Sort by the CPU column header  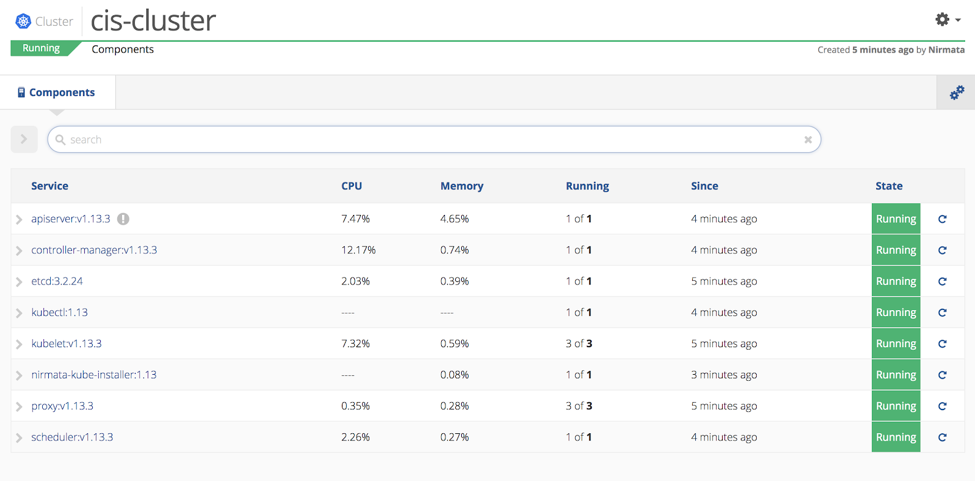point(352,186)
